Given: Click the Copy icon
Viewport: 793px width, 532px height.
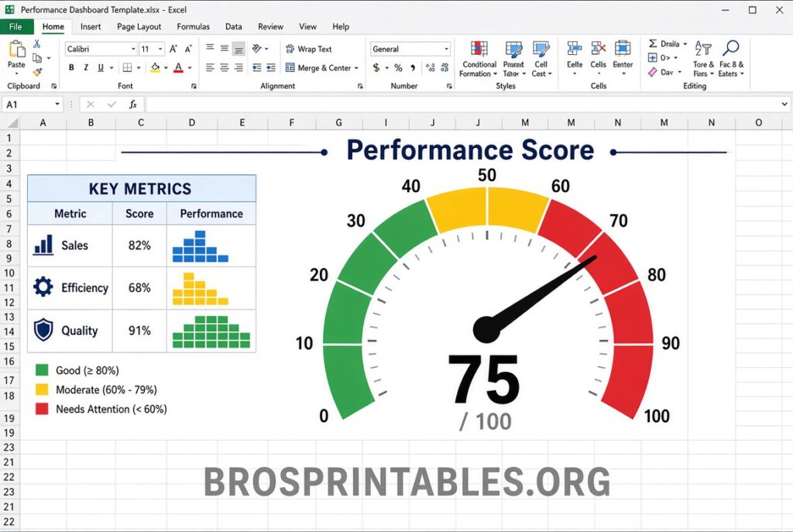Looking at the screenshot, I should pyautogui.click(x=37, y=57).
